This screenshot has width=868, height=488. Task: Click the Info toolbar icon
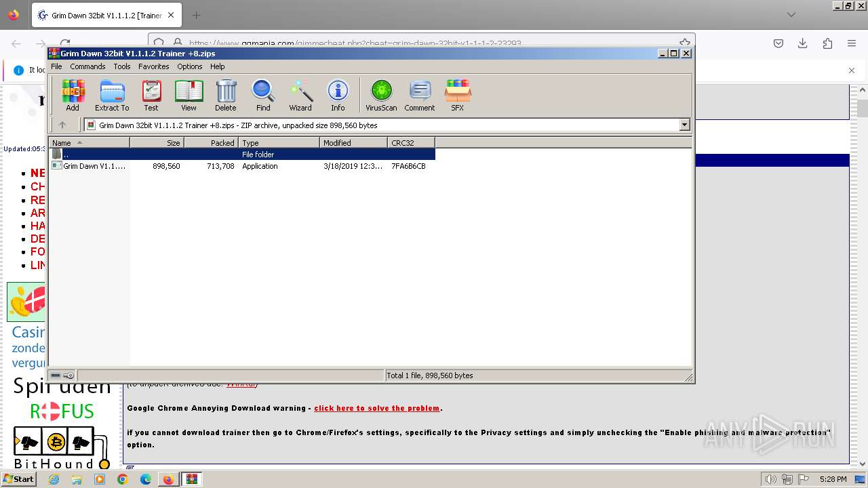(x=338, y=95)
